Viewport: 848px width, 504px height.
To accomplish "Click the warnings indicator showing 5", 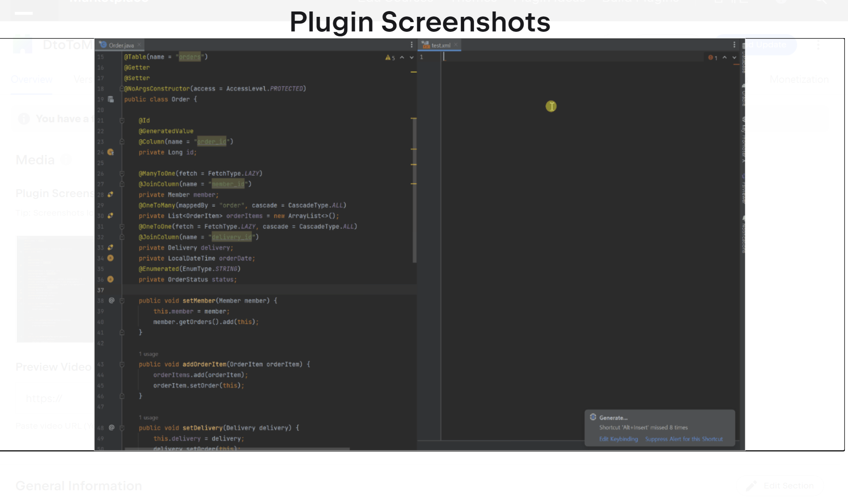I will (390, 58).
